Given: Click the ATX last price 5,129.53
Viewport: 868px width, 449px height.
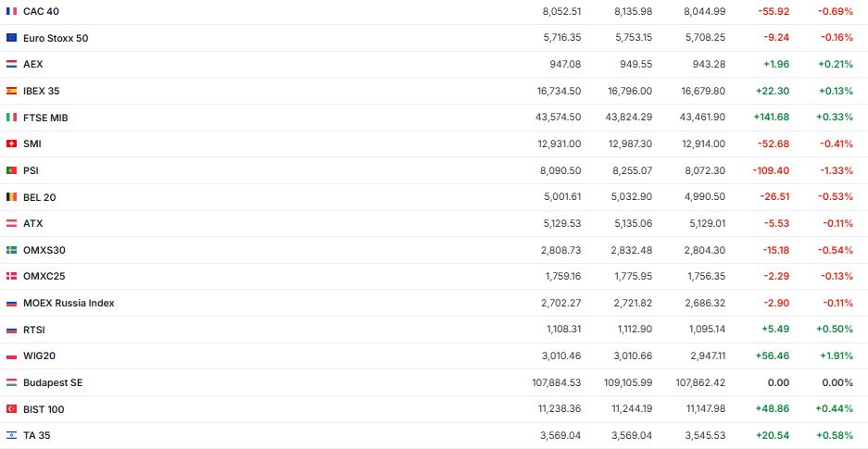Looking at the screenshot, I should pyautogui.click(x=561, y=223).
